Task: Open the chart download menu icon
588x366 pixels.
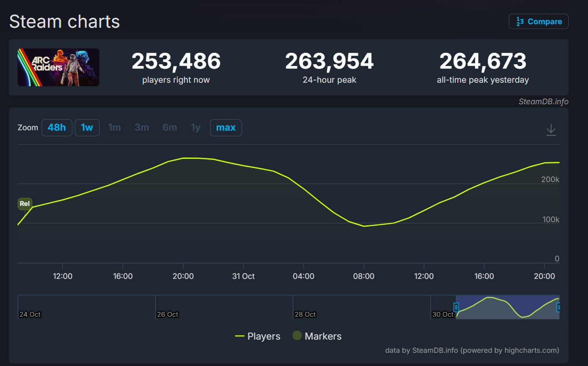Action: [551, 130]
